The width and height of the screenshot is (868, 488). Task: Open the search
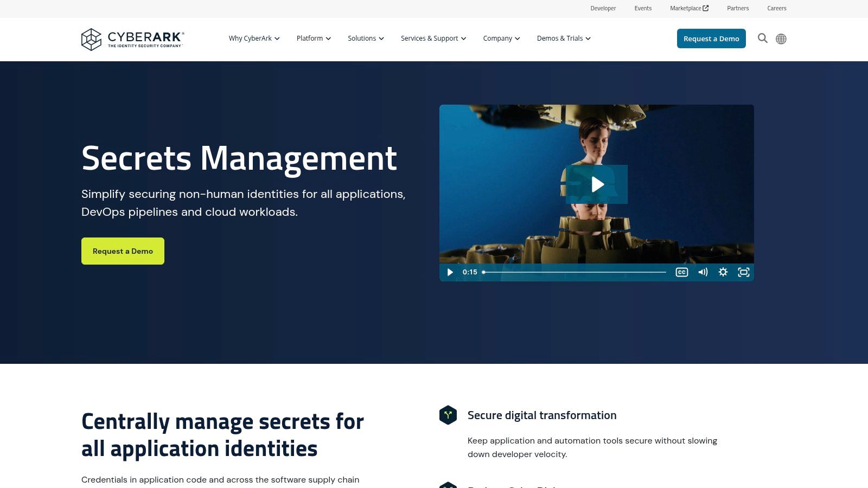pos(762,38)
